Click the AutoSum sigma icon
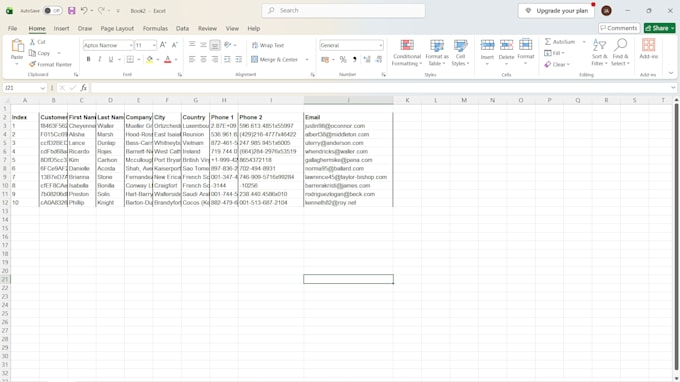 click(548, 42)
